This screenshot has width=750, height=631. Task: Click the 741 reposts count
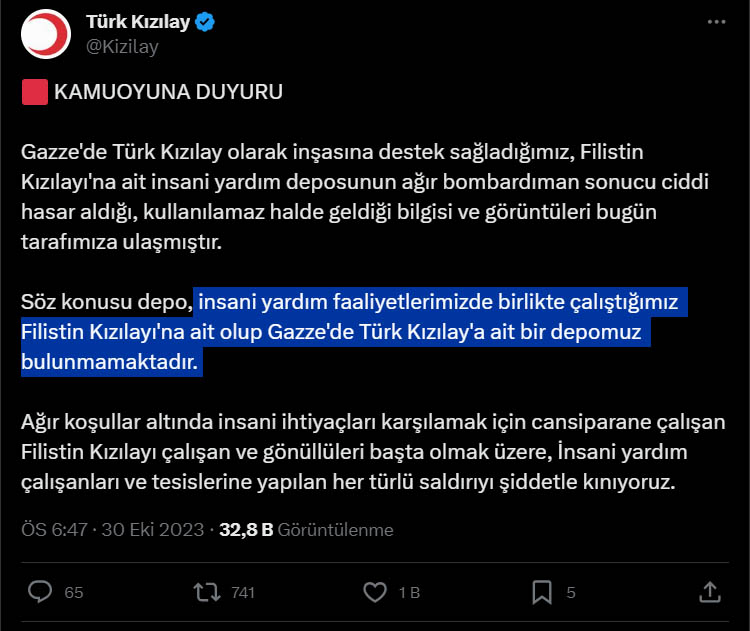click(x=243, y=593)
